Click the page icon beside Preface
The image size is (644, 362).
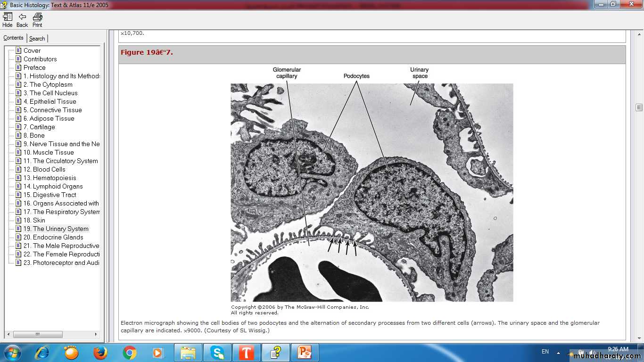18,67
